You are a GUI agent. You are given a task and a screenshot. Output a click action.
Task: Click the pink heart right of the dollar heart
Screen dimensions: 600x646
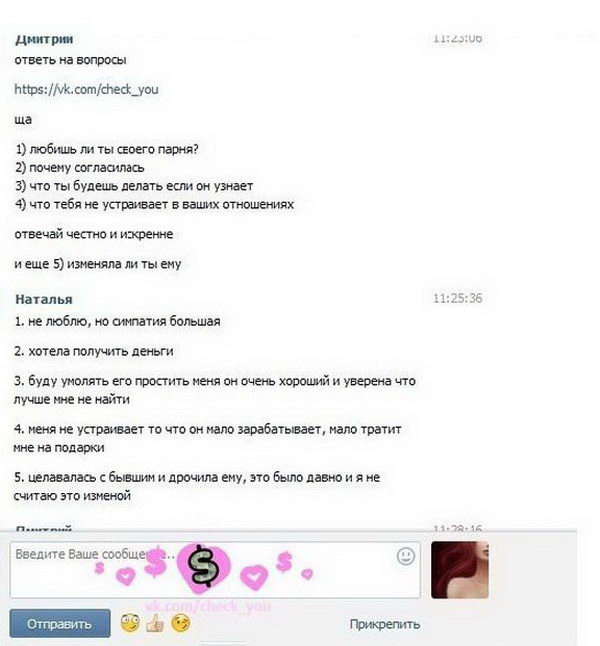click(x=254, y=576)
